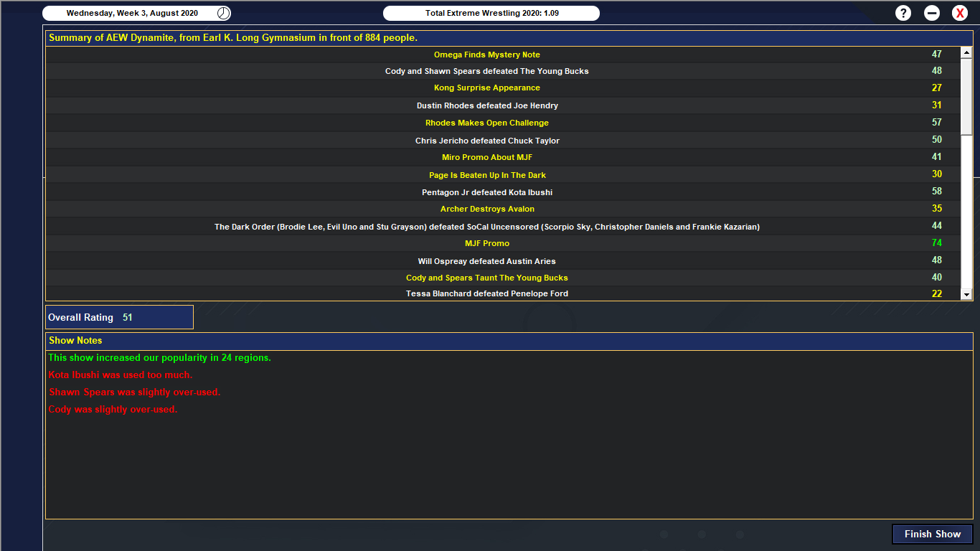Screen dimensions: 980x551
Task: Click the clock icon beside the date
Action: pyautogui.click(x=224, y=13)
